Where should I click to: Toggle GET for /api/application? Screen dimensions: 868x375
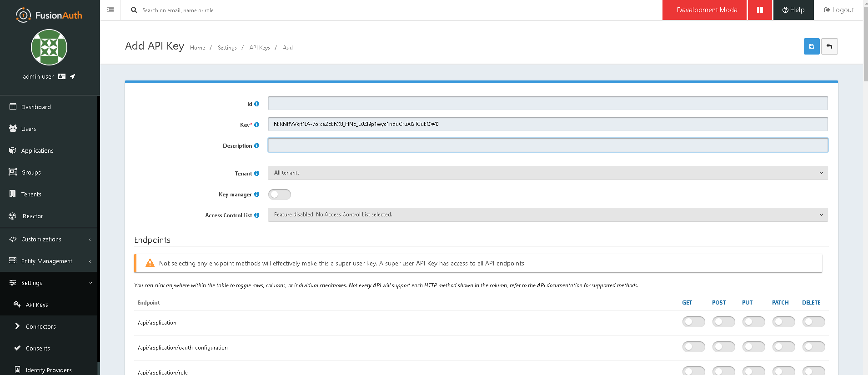click(693, 322)
